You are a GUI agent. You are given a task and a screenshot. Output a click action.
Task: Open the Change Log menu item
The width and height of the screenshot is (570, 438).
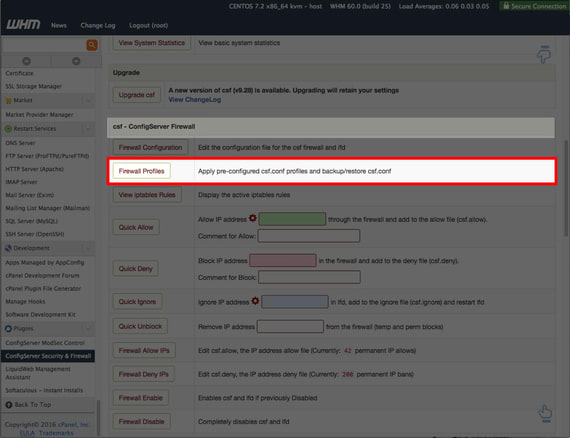pos(98,25)
